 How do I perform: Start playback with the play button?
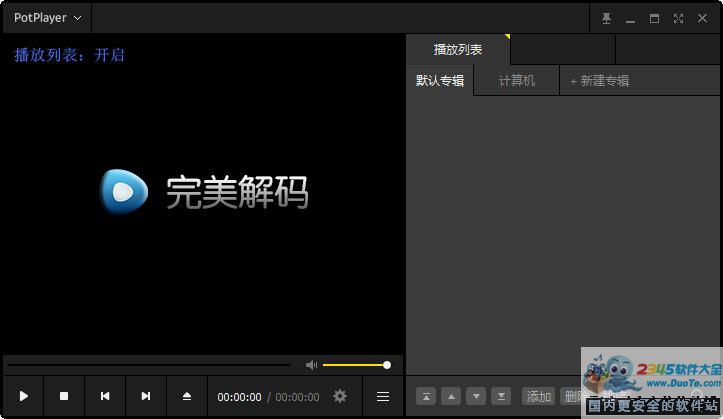tap(24, 396)
